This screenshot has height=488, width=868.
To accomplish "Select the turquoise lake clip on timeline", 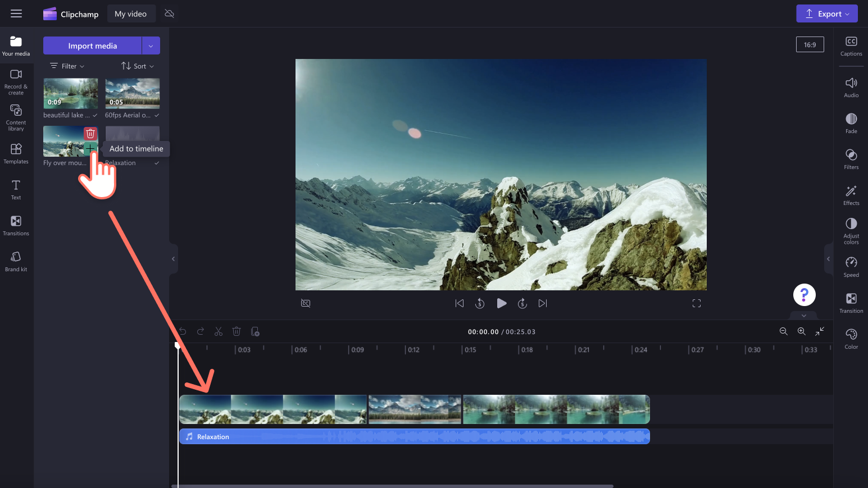I will [x=556, y=409].
